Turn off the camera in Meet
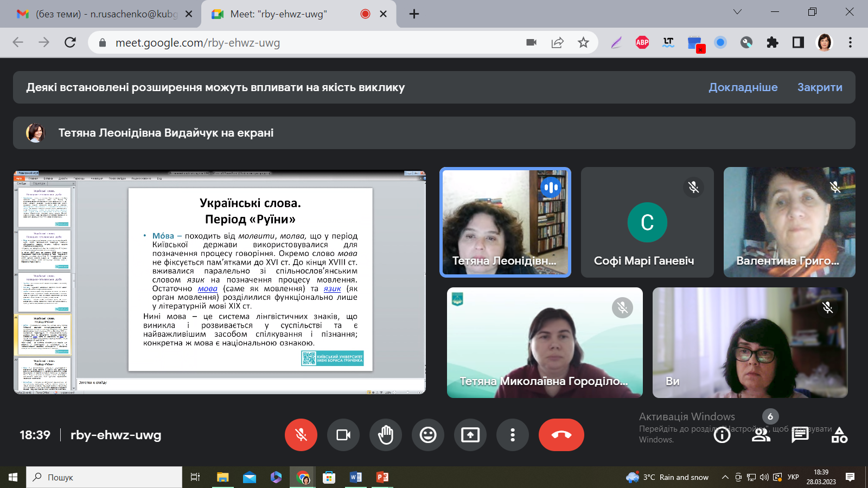The height and width of the screenshot is (488, 868). pos(343,435)
